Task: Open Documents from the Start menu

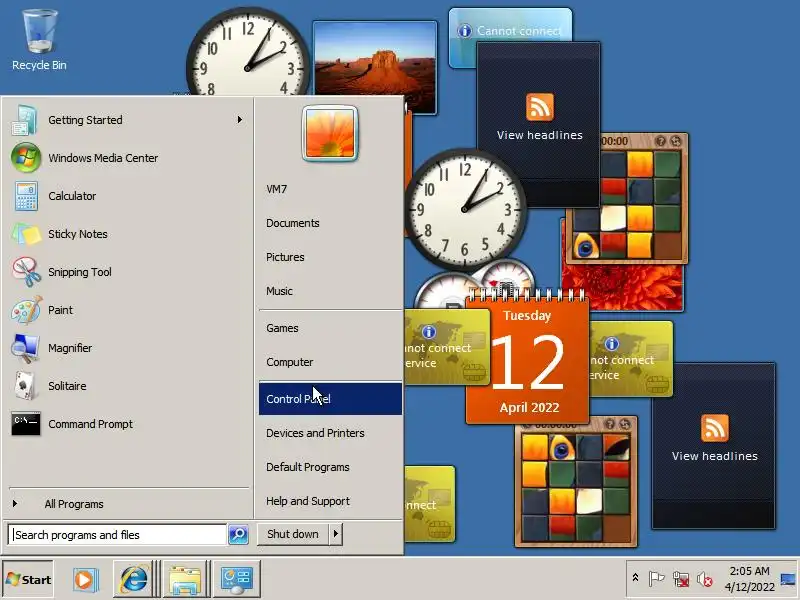Action: click(x=330, y=223)
